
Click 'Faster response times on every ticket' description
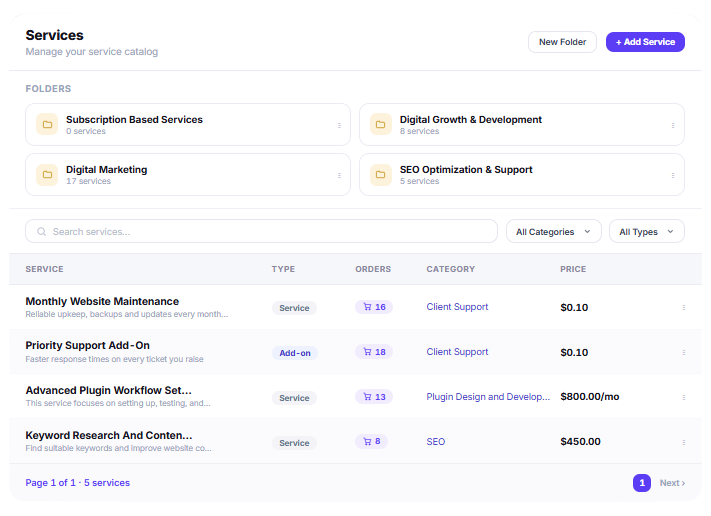coord(114,359)
